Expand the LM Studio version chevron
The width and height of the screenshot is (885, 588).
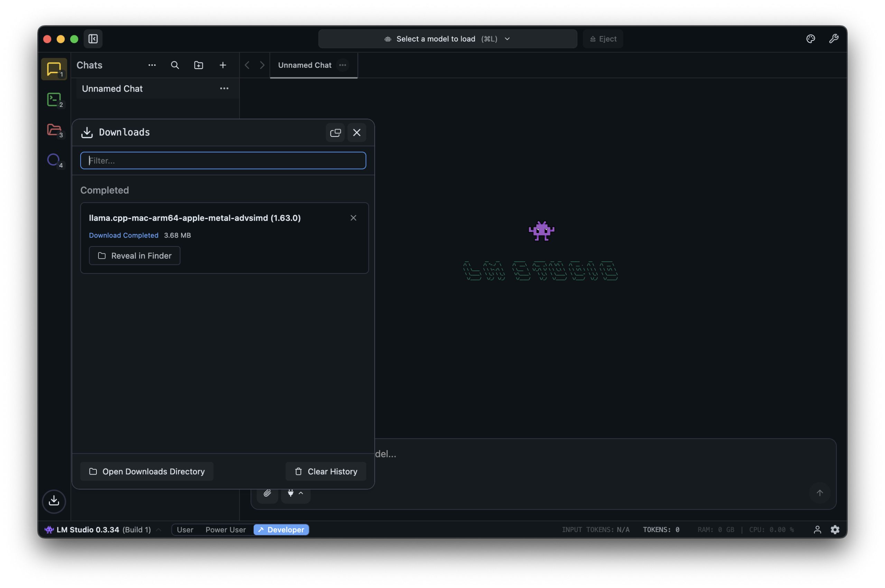pyautogui.click(x=159, y=530)
